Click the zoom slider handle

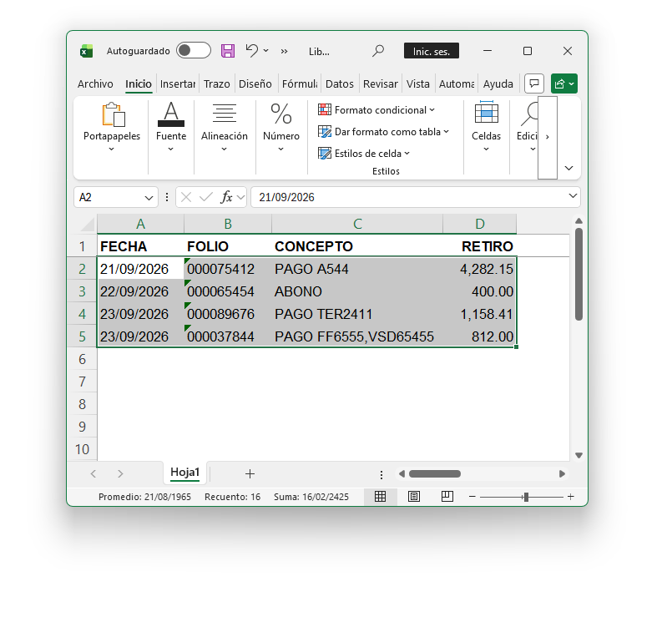coord(526,497)
